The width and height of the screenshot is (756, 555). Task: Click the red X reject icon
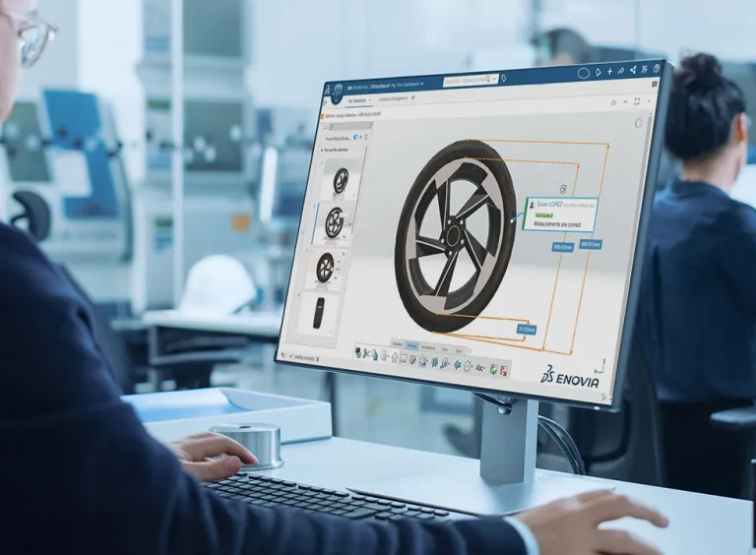[x=504, y=370]
